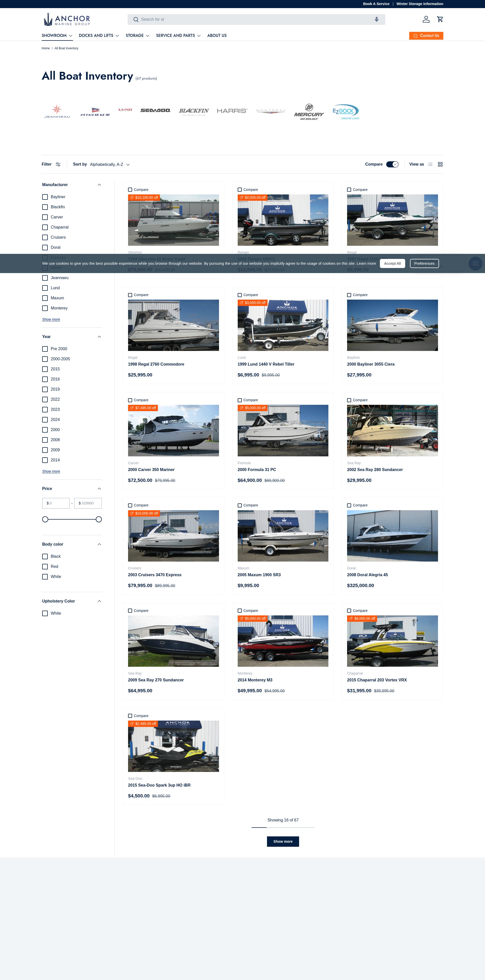Open cookie Preferences button
This screenshot has height=980, width=485.
(x=424, y=264)
